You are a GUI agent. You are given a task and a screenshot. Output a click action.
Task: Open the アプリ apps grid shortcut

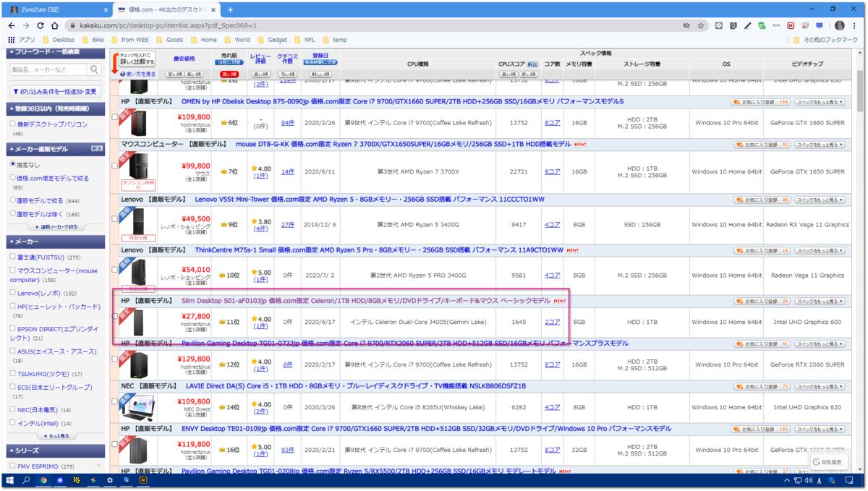pos(22,40)
